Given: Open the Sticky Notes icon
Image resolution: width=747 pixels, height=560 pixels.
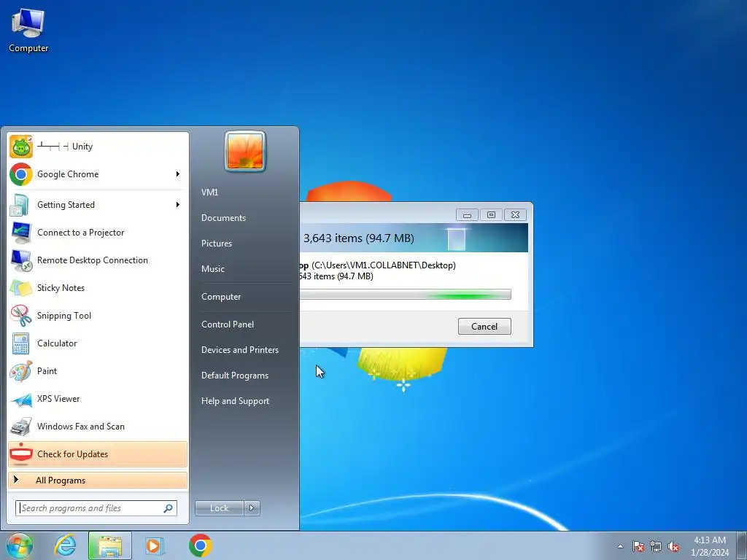Looking at the screenshot, I should pyautogui.click(x=21, y=288).
